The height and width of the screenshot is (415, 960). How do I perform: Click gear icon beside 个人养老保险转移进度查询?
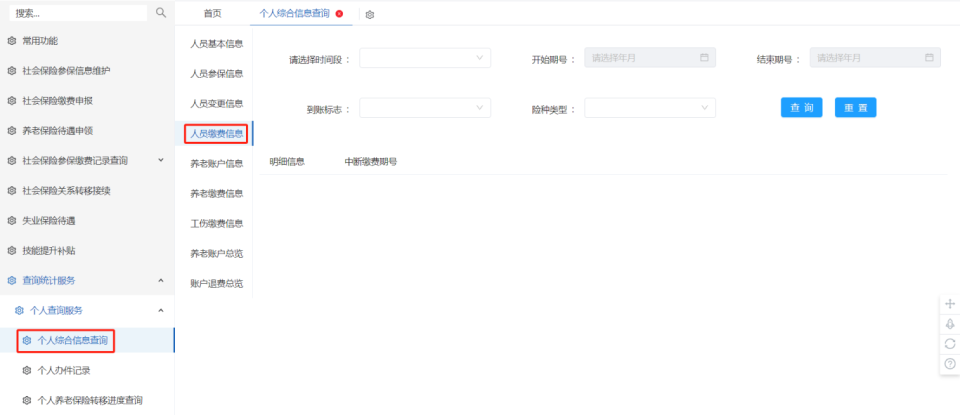tap(27, 400)
